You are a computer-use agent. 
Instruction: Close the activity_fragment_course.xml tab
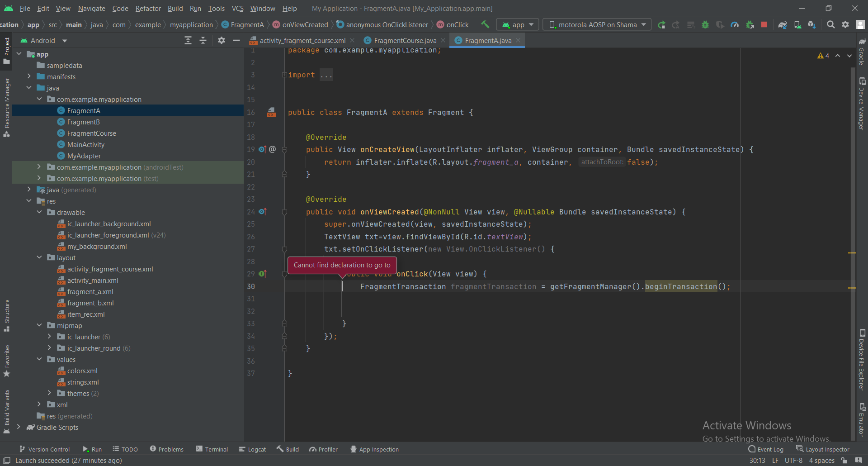click(352, 41)
